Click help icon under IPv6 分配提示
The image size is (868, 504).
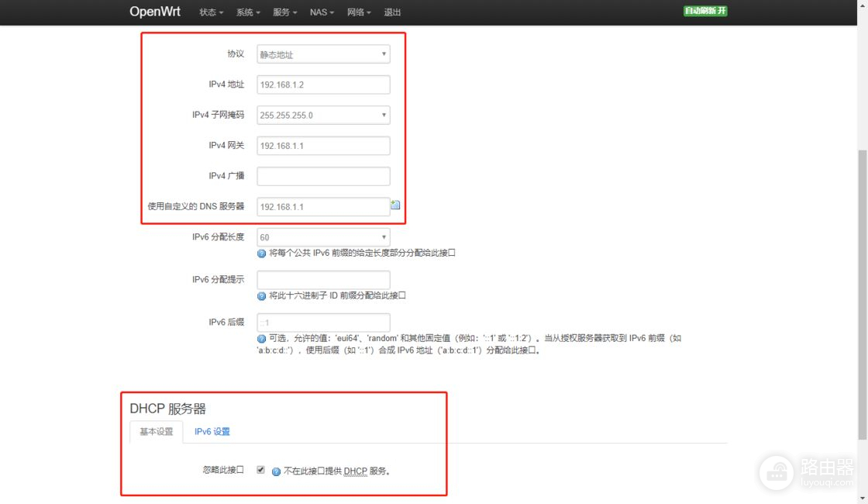(x=261, y=296)
